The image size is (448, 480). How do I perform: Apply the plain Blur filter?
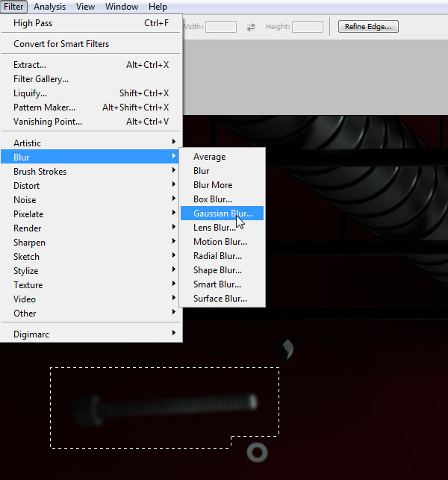click(x=222, y=171)
